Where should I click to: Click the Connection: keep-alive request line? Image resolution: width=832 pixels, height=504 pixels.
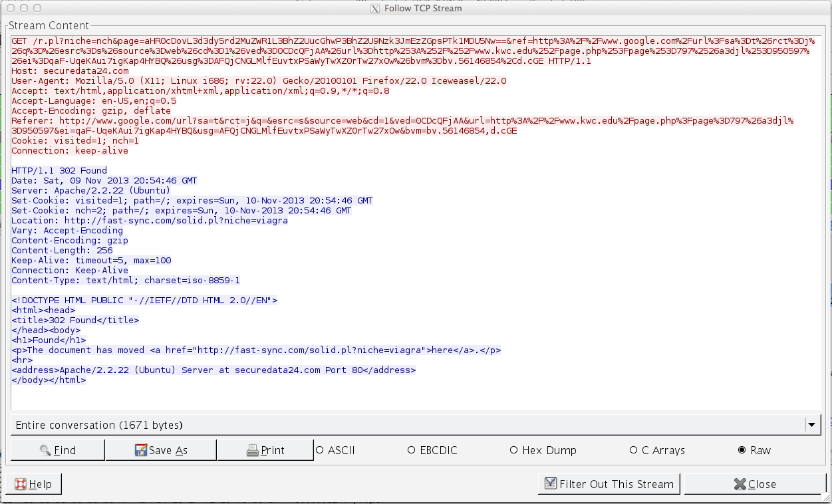[x=70, y=151]
